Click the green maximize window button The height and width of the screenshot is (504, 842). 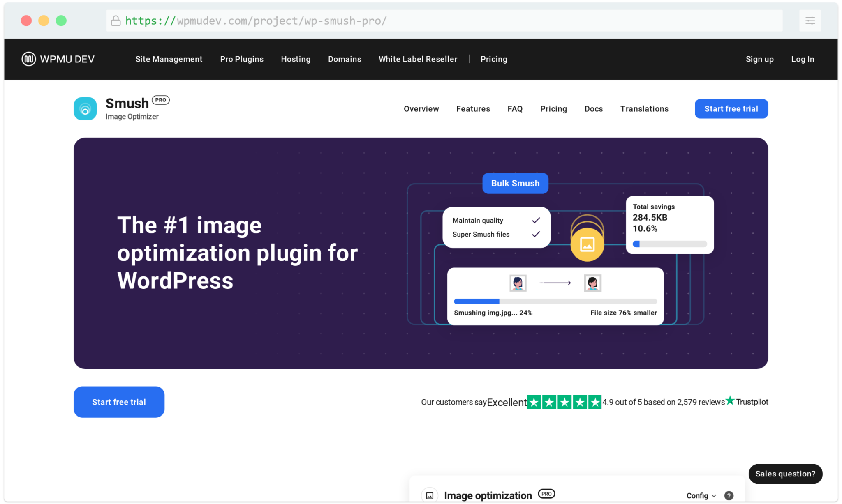61,21
